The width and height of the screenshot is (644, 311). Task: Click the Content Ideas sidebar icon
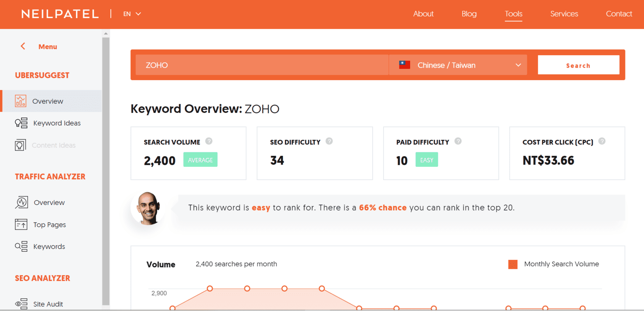(x=21, y=145)
